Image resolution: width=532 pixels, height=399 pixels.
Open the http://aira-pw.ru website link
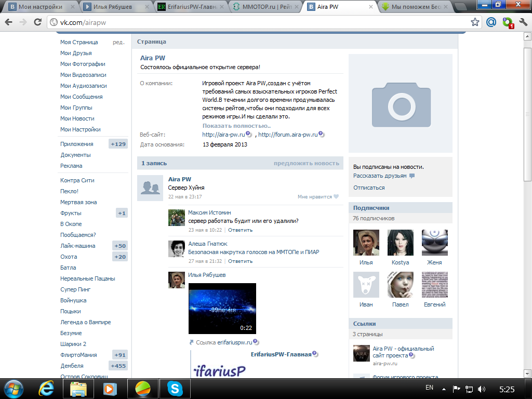(223, 135)
